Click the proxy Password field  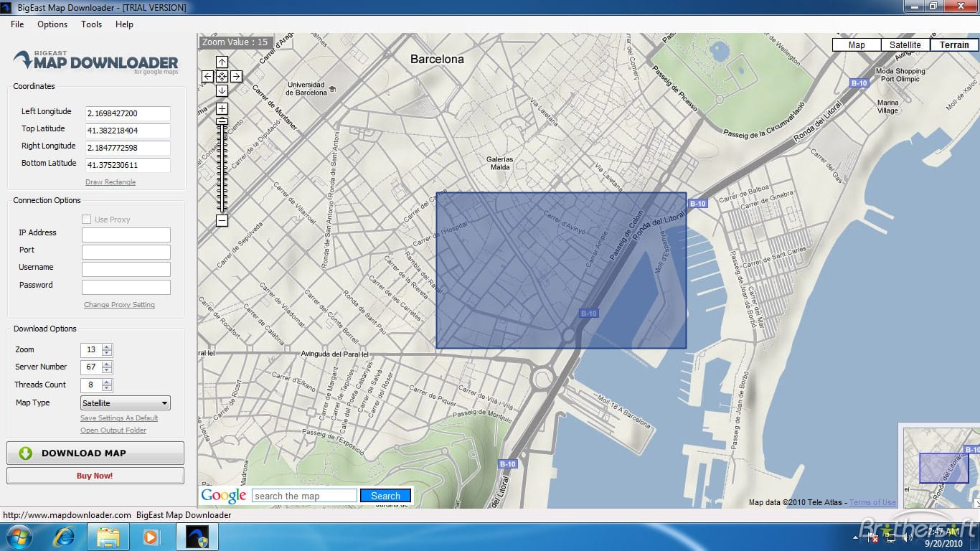coord(126,287)
